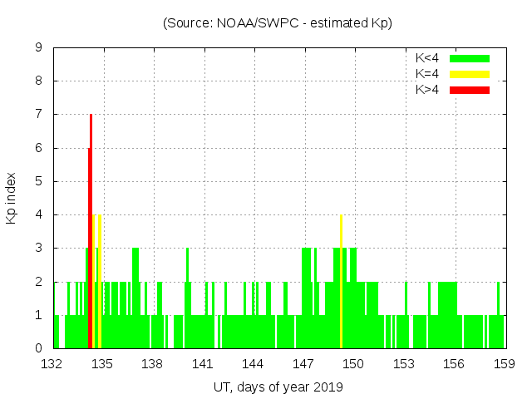Viewport: 532px width, 399px height.
Task: Click the x-axis tick label 159
Action: (x=504, y=363)
